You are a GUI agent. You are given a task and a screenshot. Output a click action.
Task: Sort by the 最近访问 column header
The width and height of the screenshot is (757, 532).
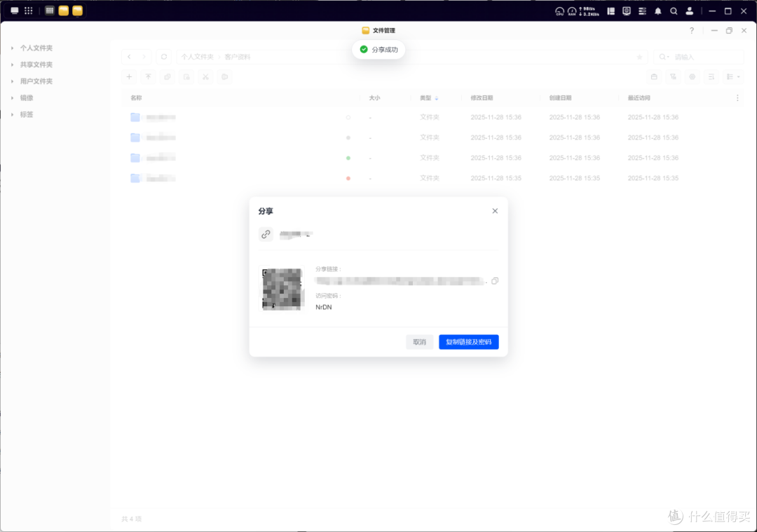pyautogui.click(x=639, y=98)
